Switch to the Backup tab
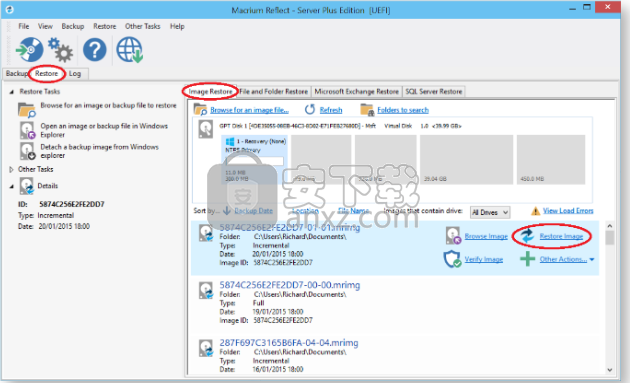Viewport: 630px width, 383px height. pyautogui.click(x=17, y=74)
